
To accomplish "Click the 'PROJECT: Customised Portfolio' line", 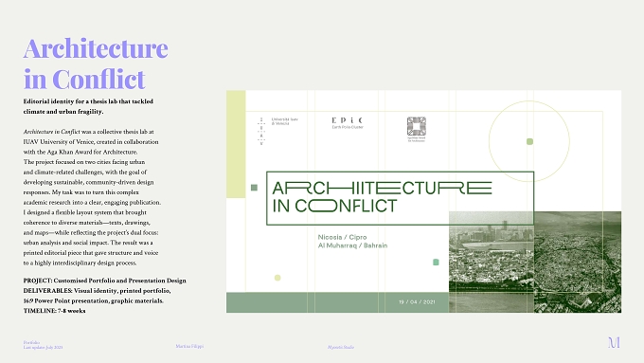I will click(105, 281).
